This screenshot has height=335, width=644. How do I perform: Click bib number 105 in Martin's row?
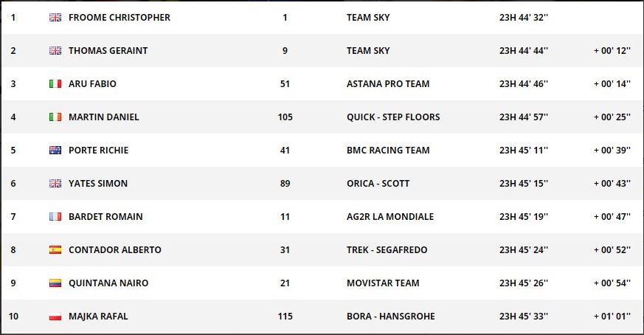285,117
